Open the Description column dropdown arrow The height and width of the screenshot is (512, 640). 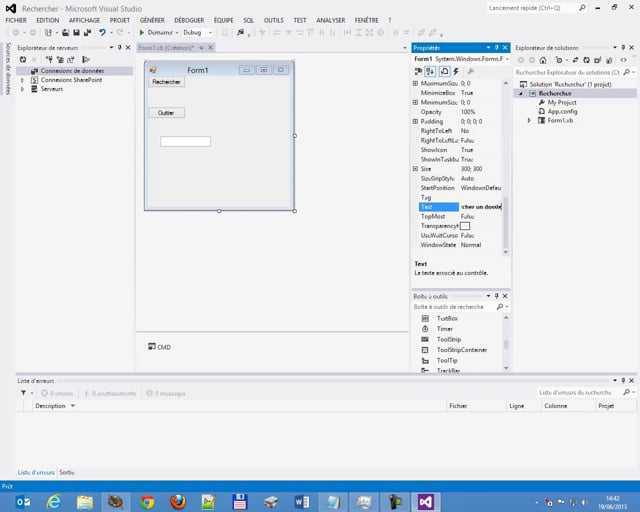click(73, 406)
